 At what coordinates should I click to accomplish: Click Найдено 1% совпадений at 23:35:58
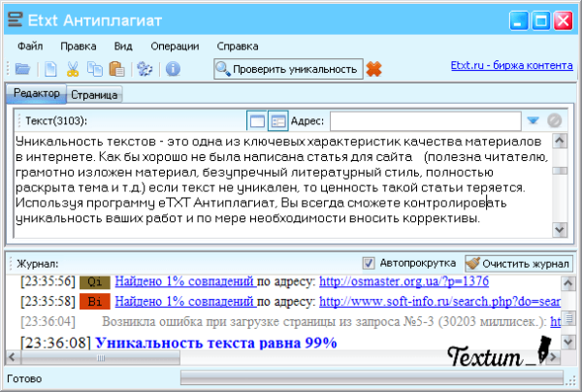click(185, 302)
